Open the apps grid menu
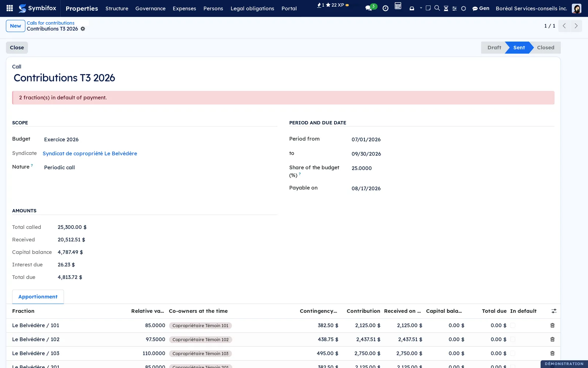 pos(10,8)
